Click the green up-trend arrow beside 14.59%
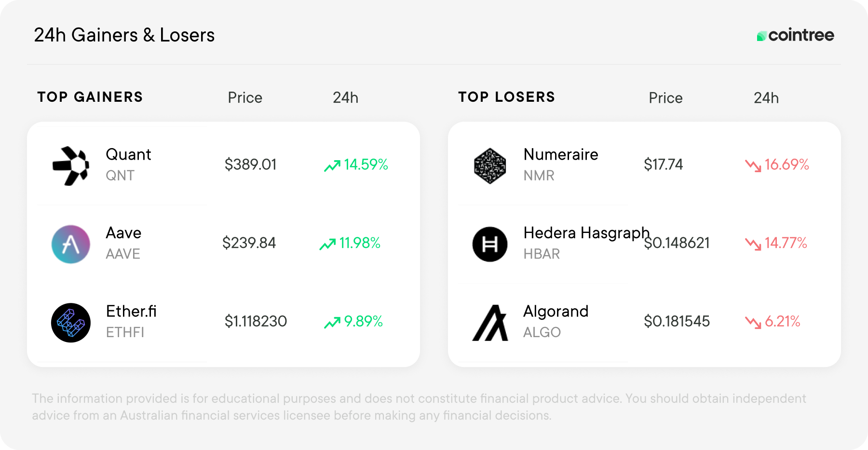This screenshot has width=868, height=450. pos(332,166)
